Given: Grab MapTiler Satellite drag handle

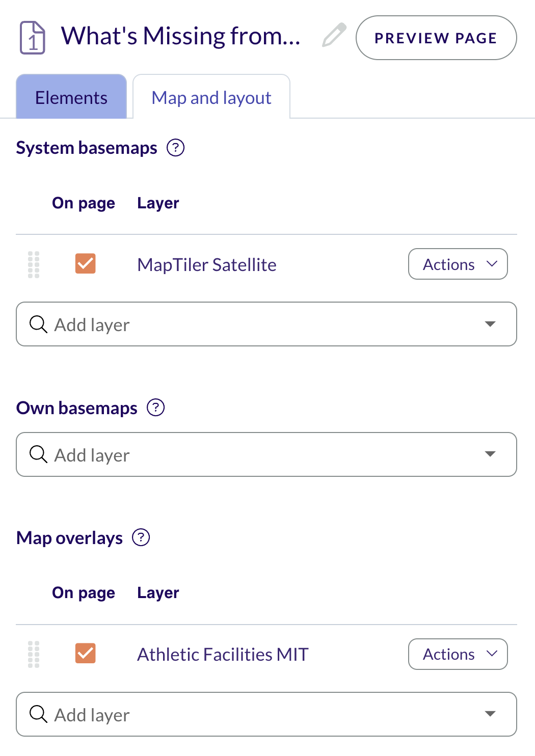Looking at the screenshot, I should point(34,264).
